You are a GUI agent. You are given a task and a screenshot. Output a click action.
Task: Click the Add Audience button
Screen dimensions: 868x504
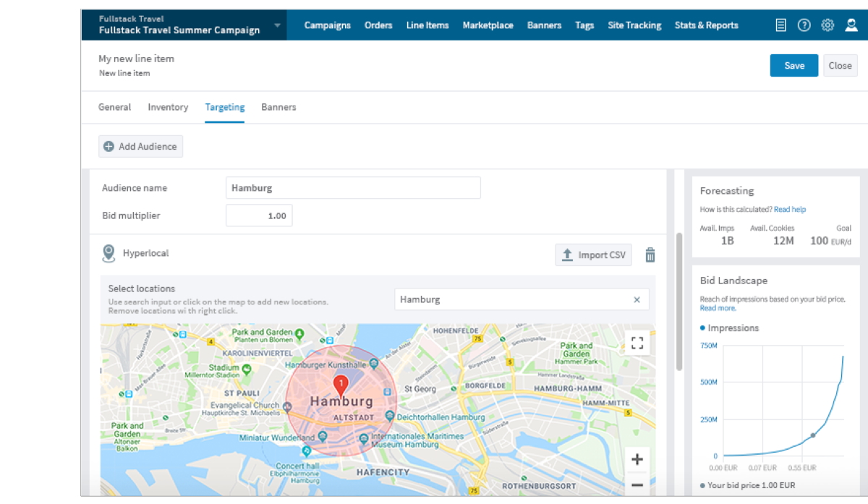click(x=141, y=146)
